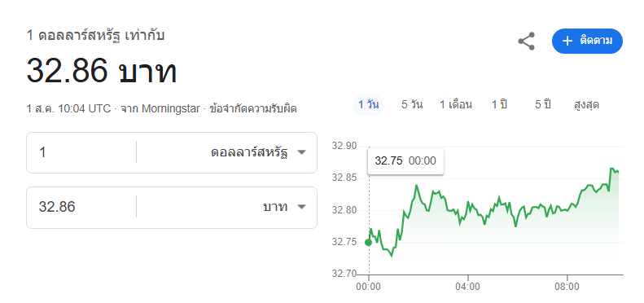644x303 pixels.
Task: Switch to the 1 วัน chart range
Action: [x=368, y=105]
